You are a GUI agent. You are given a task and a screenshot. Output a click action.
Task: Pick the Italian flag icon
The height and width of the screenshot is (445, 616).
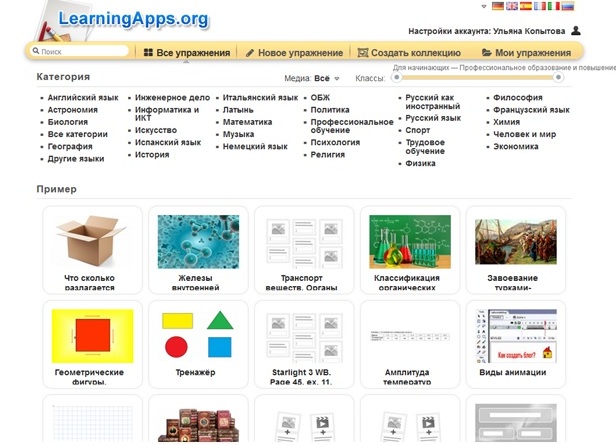pos(554,6)
